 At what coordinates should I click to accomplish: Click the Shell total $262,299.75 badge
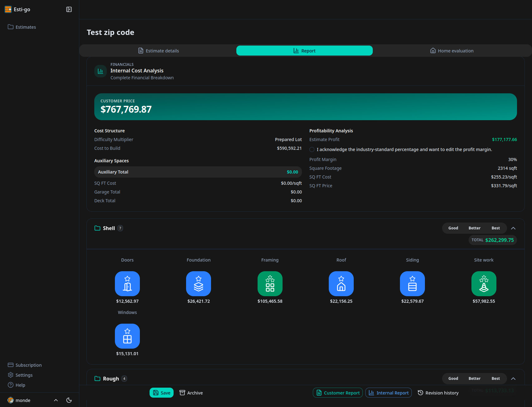coord(493,240)
